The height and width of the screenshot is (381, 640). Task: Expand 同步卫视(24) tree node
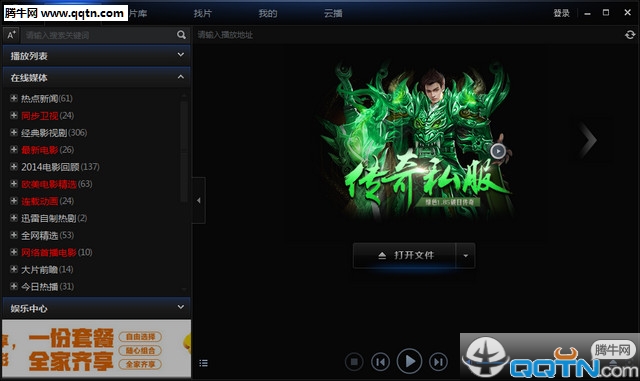pos(14,115)
